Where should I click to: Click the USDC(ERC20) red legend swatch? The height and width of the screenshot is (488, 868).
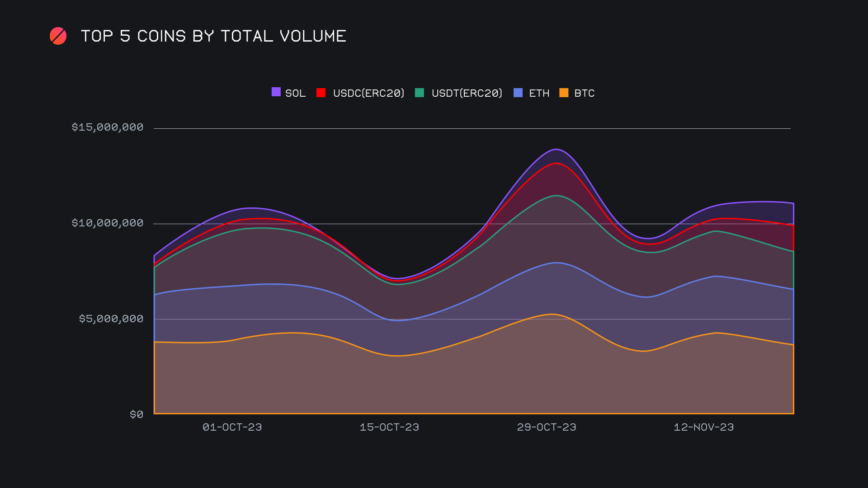coord(321,93)
